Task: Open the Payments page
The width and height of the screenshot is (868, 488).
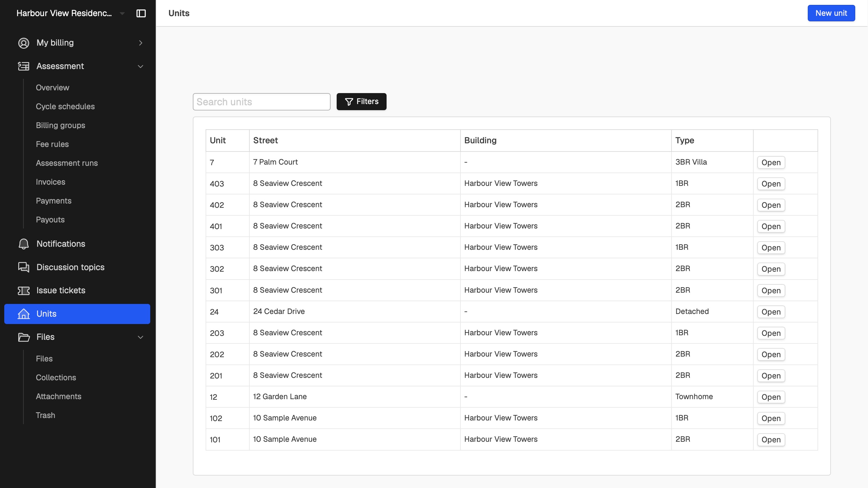Action: (54, 201)
